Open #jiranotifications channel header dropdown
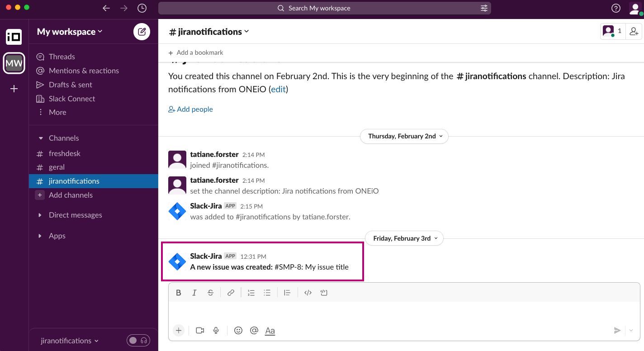The width and height of the screenshot is (644, 351). click(x=209, y=32)
